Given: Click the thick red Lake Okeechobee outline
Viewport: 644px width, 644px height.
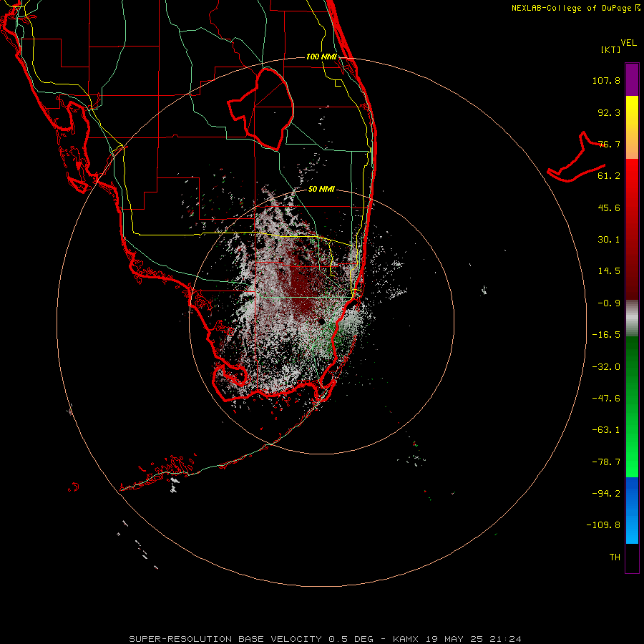Looking at the screenshot, I should pos(260,109).
